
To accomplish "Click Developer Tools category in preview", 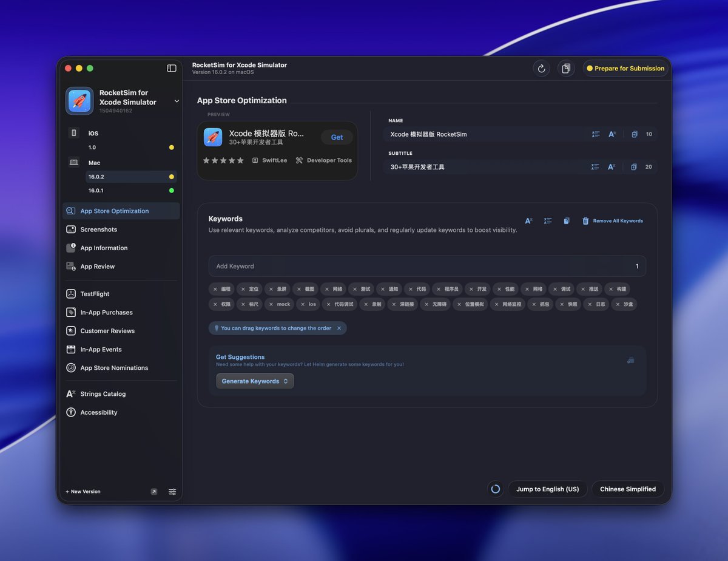I will click(323, 160).
